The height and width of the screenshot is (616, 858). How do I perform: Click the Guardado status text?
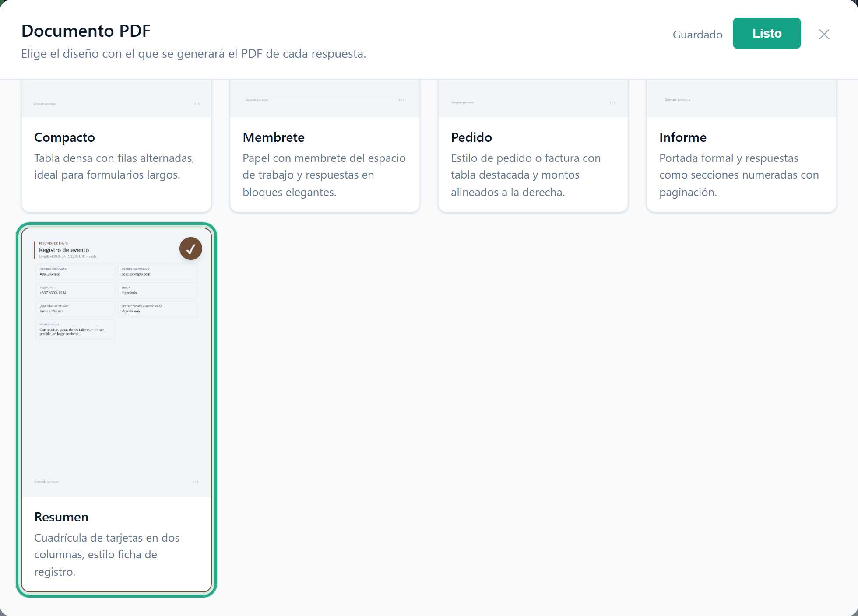pos(697,35)
